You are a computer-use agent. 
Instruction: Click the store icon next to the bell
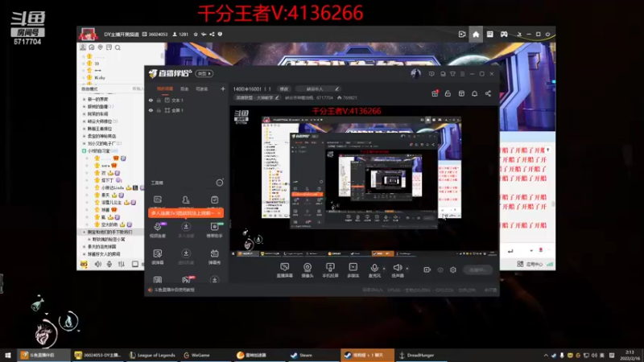[x=461, y=93]
